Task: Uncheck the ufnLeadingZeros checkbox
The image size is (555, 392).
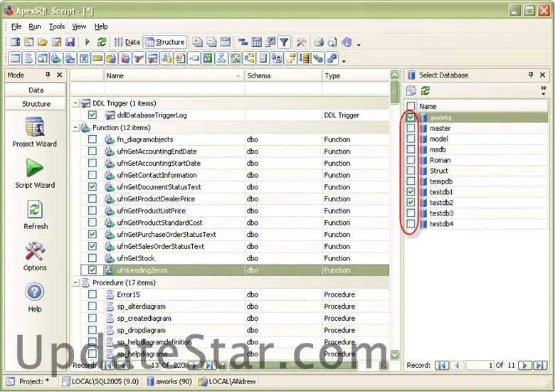Action: [92, 270]
